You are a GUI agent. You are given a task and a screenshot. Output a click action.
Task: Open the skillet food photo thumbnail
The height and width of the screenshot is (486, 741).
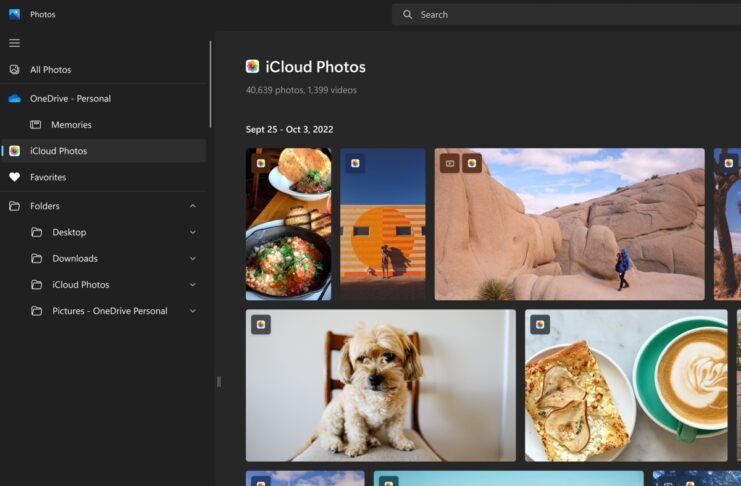point(288,224)
